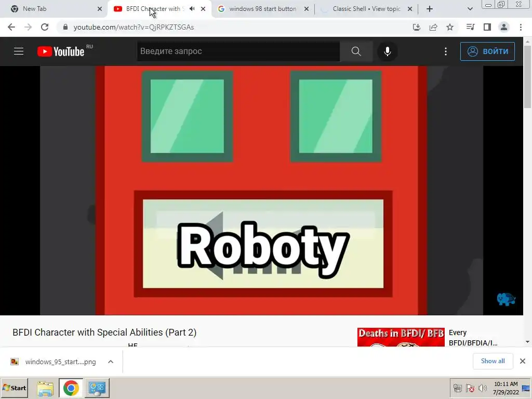Close the downloads bar
The height and width of the screenshot is (399, 532).
[523, 361]
